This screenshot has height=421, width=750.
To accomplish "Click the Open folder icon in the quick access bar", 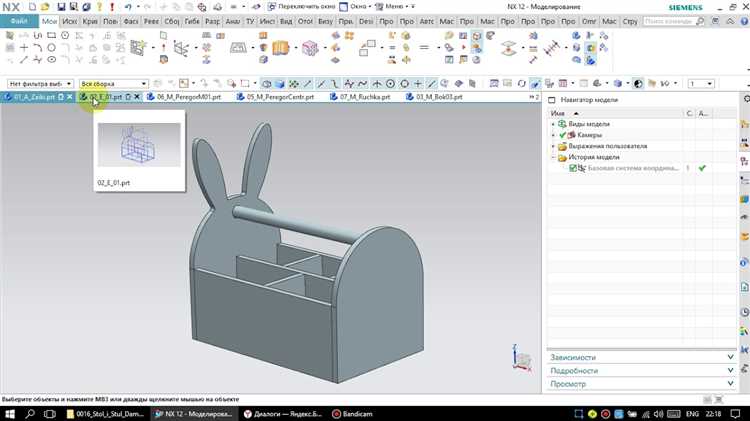I will [45, 7].
